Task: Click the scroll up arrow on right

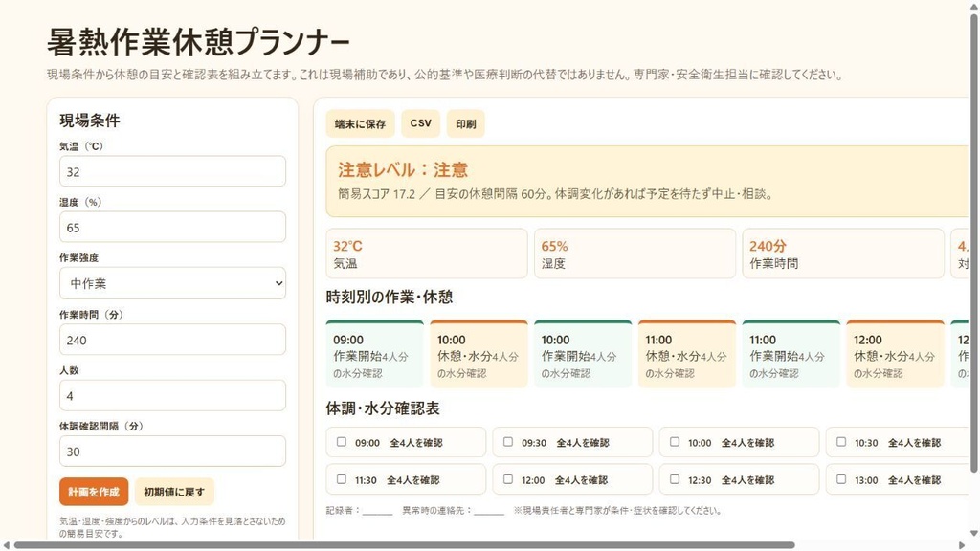Action: 973,6
